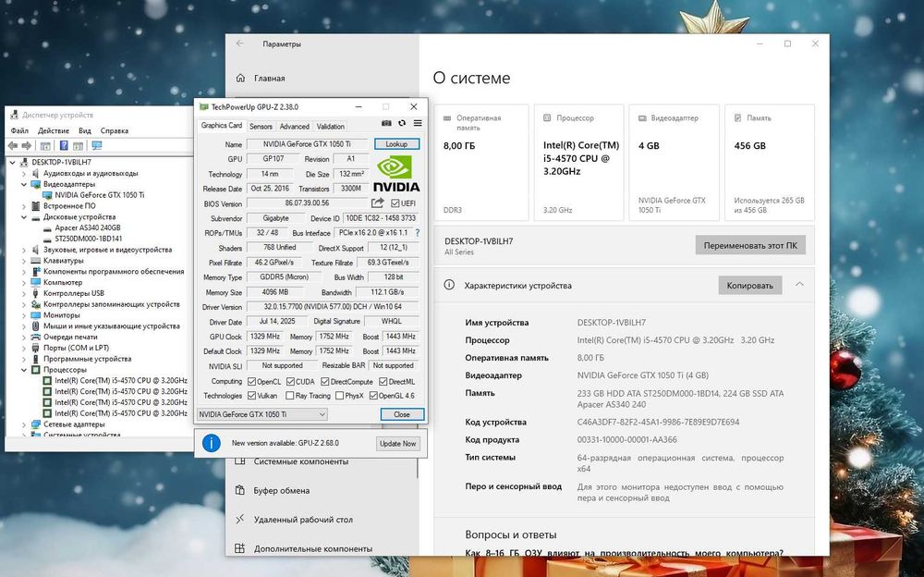The image size is (924, 577).
Task: Scan for hardware changes with the monitor icon
Action: click(x=97, y=145)
